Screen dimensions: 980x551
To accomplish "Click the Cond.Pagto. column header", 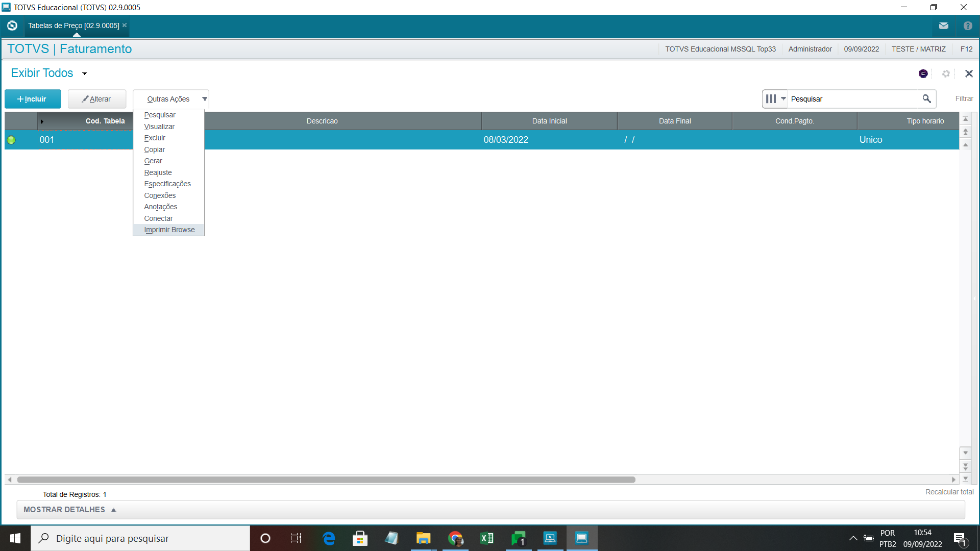I will (795, 121).
